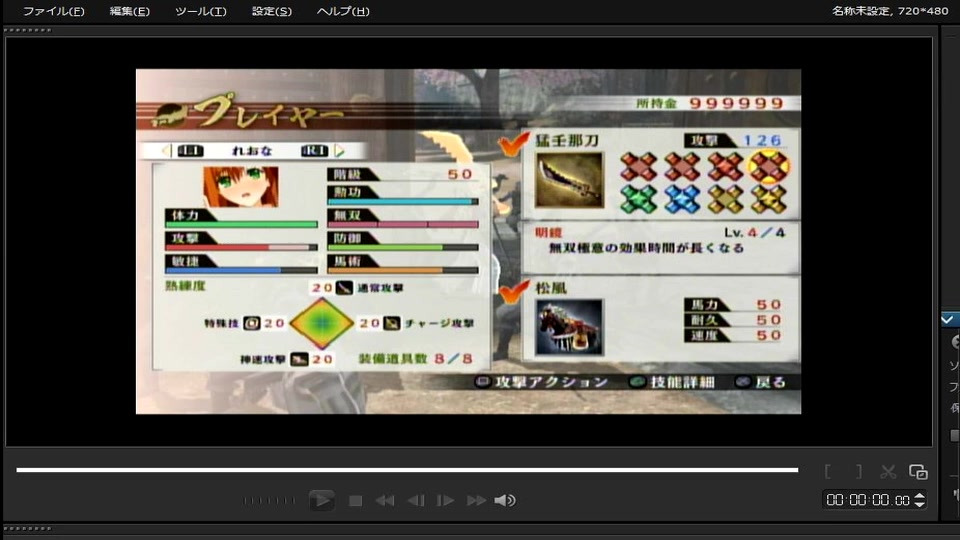Click the Stop button

(x=355, y=501)
